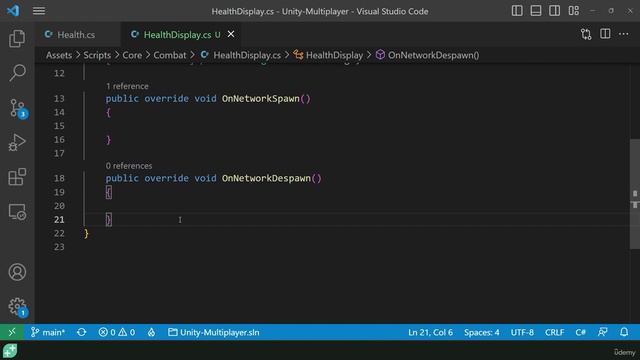Close the HealthDisplay.cs tab
Screen dimensions: 640x360
tap(231, 34)
